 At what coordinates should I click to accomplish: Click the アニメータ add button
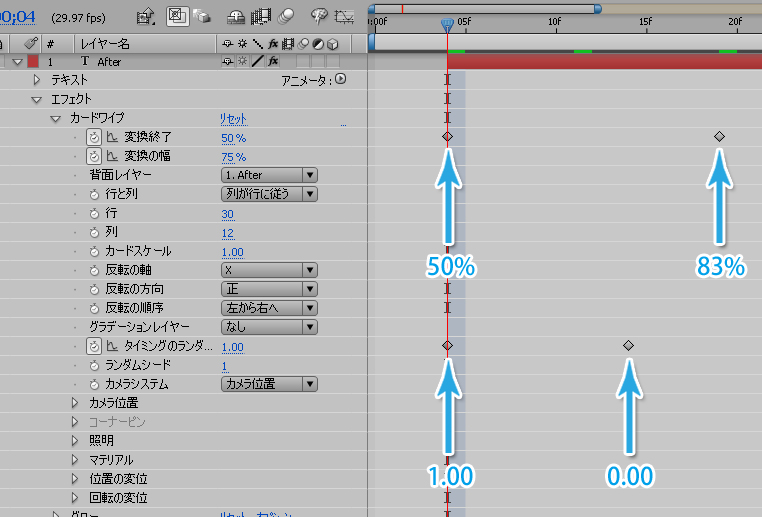point(341,80)
